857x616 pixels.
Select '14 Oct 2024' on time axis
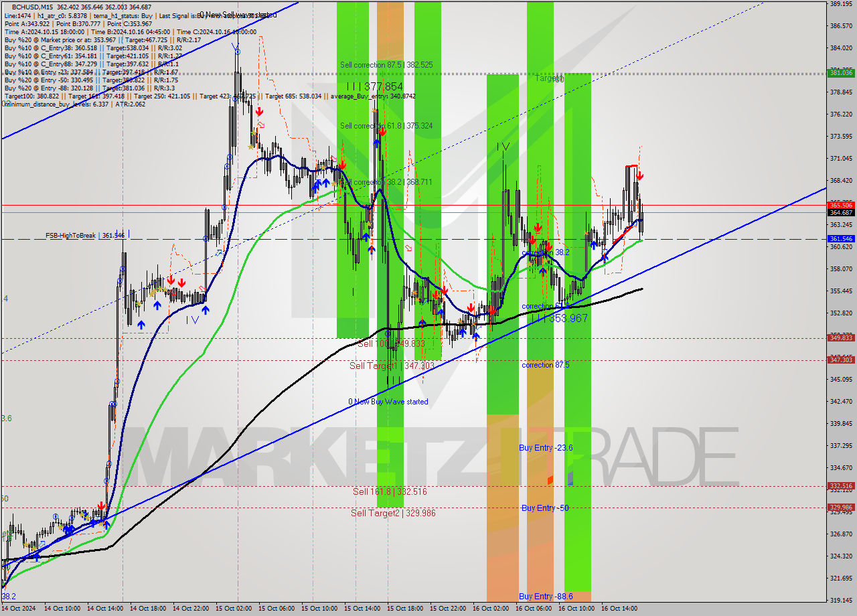[19, 609]
